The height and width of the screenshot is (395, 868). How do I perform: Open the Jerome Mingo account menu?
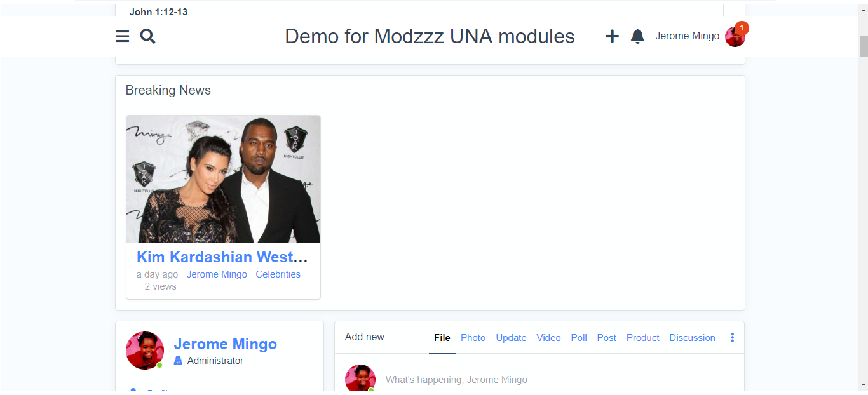point(687,36)
